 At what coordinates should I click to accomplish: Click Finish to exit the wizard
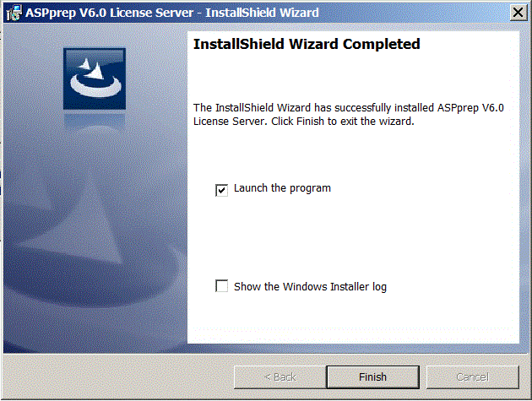pyautogui.click(x=373, y=377)
